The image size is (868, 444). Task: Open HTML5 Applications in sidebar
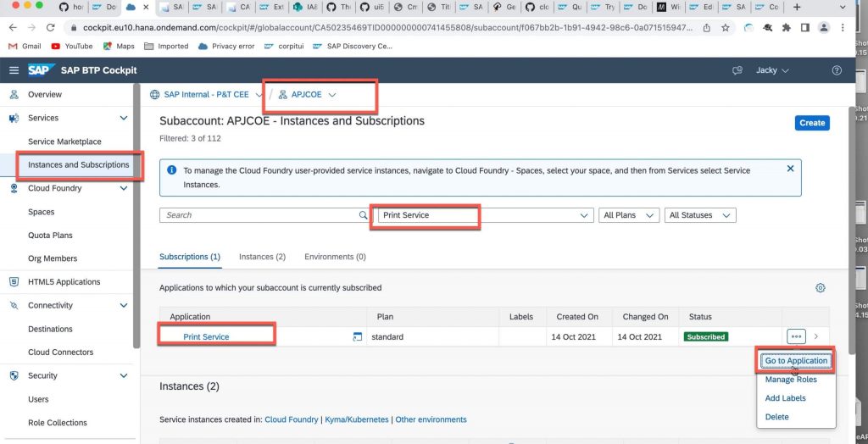[x=64, y=282]
